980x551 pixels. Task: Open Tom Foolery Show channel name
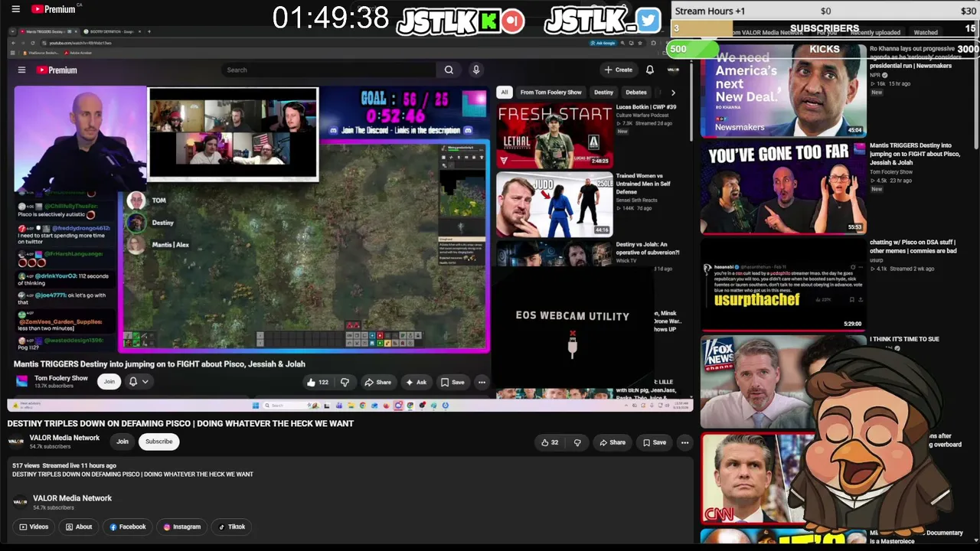[x=61, y=378]
